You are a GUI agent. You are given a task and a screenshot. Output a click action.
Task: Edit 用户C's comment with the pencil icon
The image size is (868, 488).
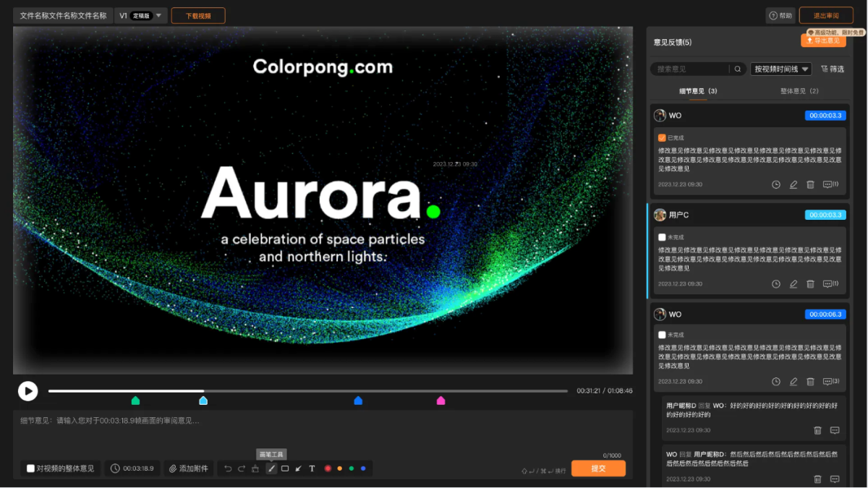[x=793, y=284]
